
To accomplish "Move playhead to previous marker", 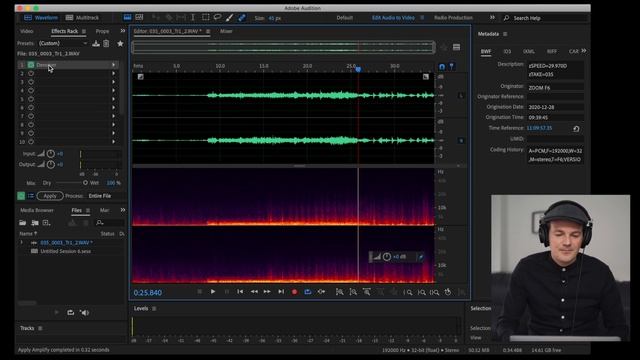I will coord(240,292).
